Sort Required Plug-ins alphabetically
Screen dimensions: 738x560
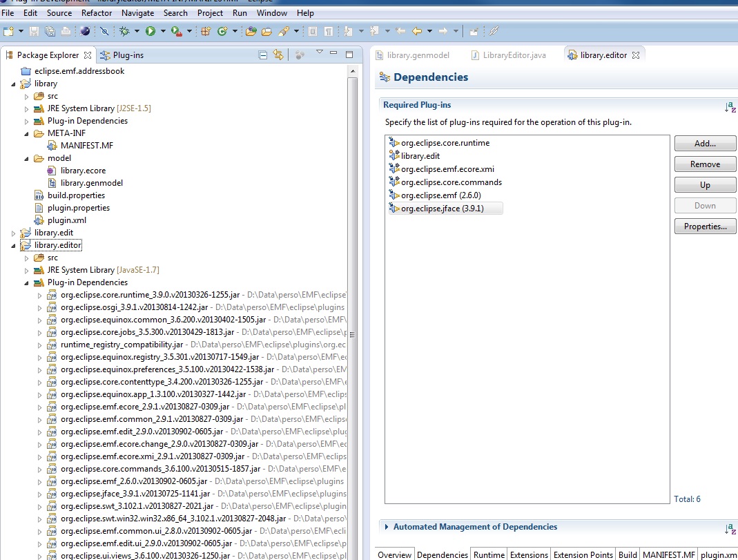tap(730, 107)
